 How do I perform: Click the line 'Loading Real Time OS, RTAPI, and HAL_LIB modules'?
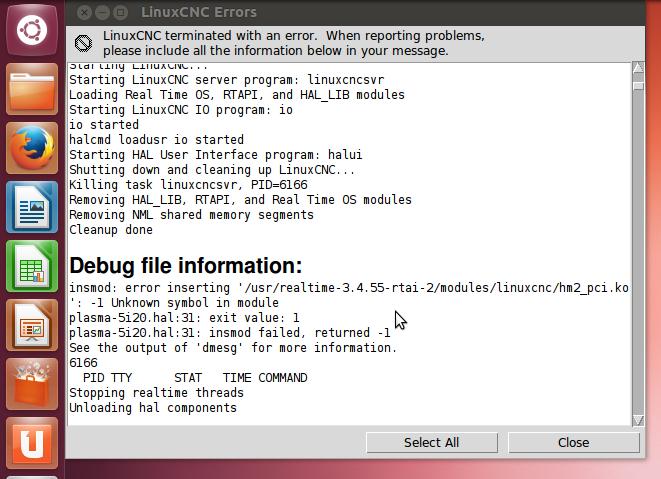click(237, 95)
